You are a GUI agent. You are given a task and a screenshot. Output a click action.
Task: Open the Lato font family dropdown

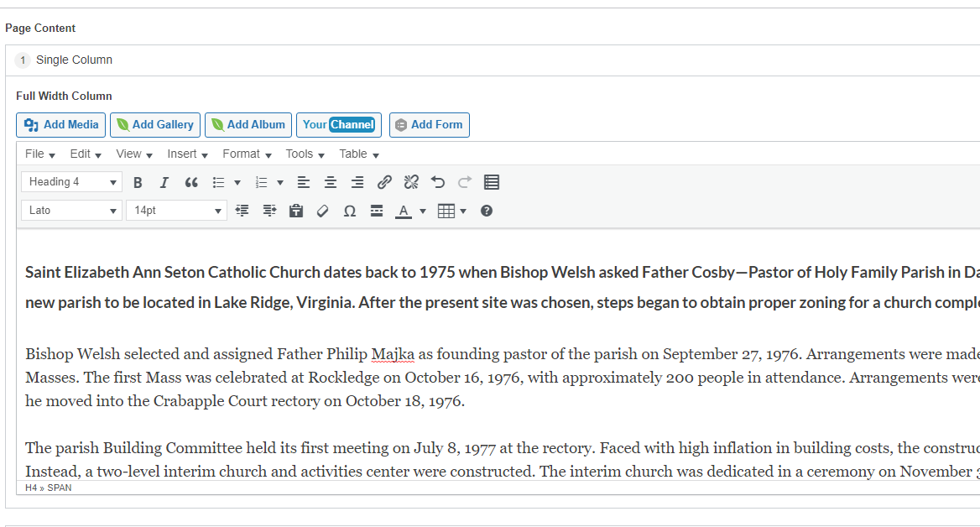click(71, 211)
